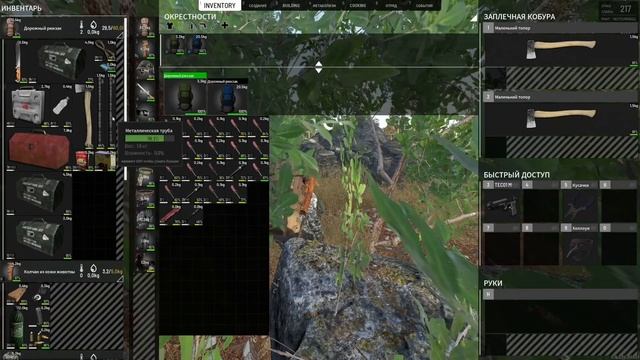Select the red food package item
The image size is (640, 360).
click(82, 159)
